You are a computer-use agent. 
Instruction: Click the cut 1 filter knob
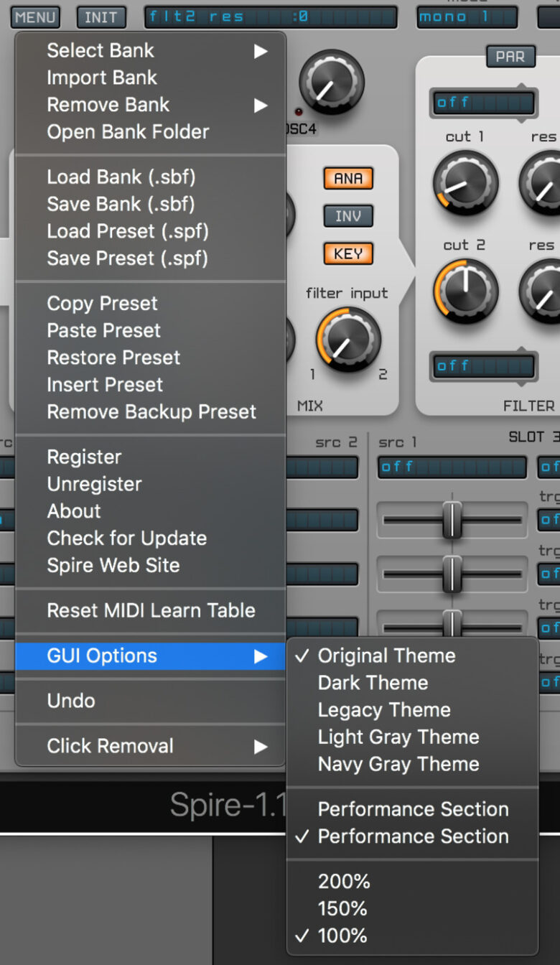[466, 183]
